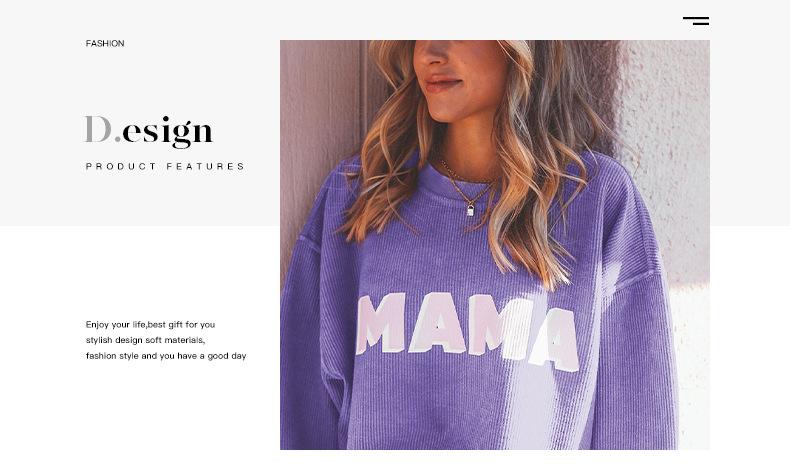This screenshot has width=790, height=469.
Task: Click the PRODUCT FEATURES subtitle
Action: 165,166
